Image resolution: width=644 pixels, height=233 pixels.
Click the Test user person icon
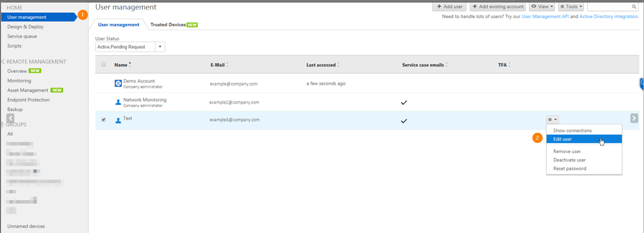[118, 120]
